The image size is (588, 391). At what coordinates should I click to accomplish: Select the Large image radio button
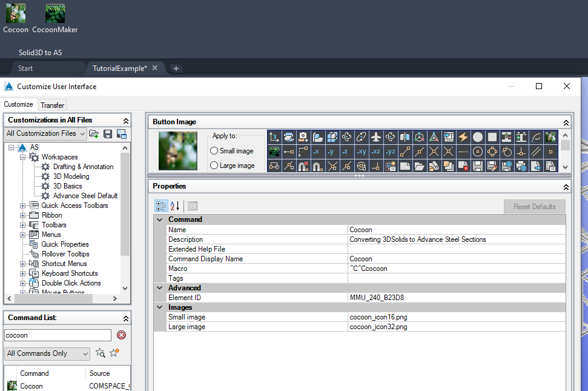pyautogui.click(x=214, y=165)
